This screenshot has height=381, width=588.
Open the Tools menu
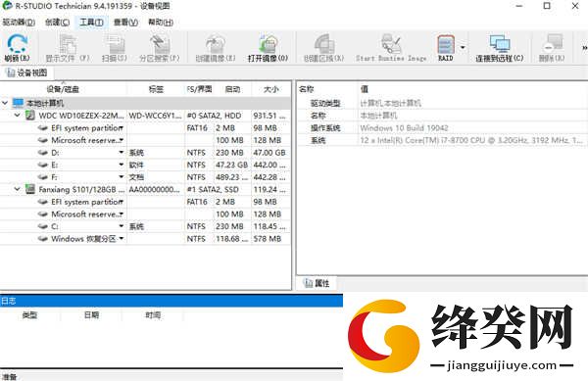91,23
